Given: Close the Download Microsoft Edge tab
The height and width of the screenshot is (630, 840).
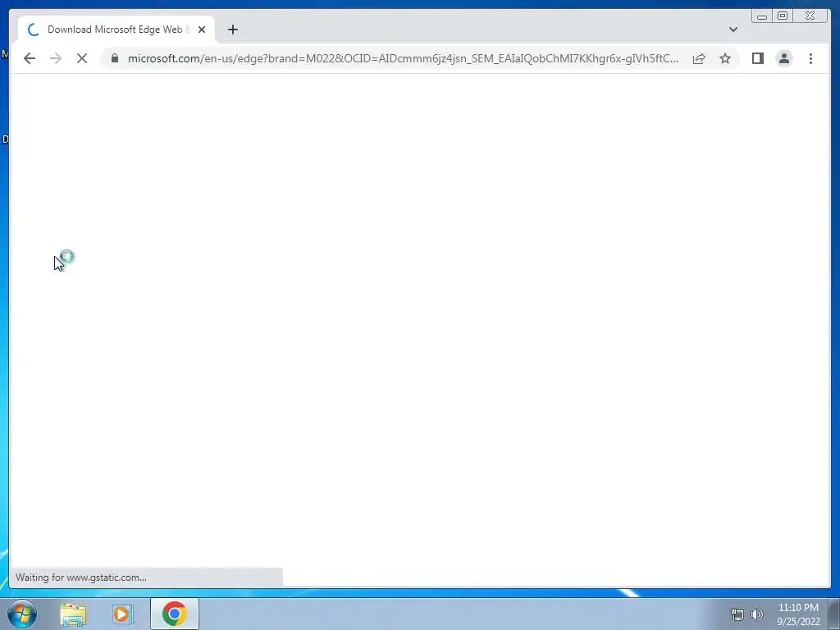Looking at the screenshot, I should (202, 30).
